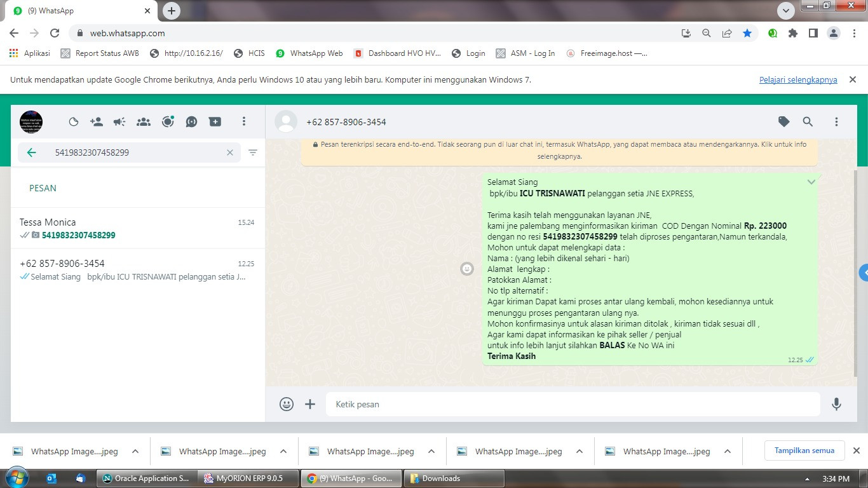Open your WhatsApp profile picture
Screen dimensions: 868x488
coord(31,121)
